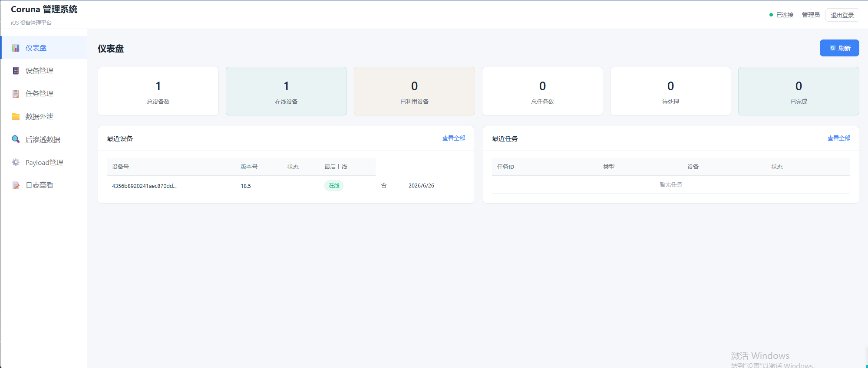The height and width of the screenshot is (368, 868).
Task: Open the 仪表盘 menu item
Action: pos(44,48)
